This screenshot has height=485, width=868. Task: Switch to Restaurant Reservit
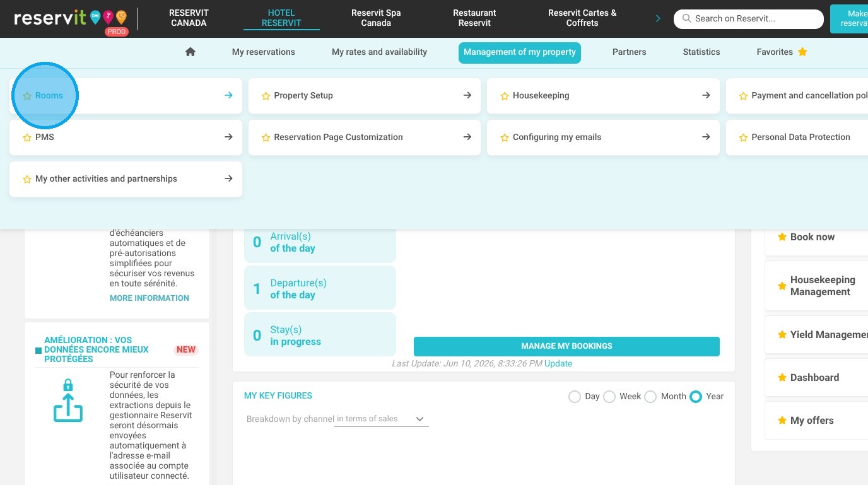click(474, 18)
